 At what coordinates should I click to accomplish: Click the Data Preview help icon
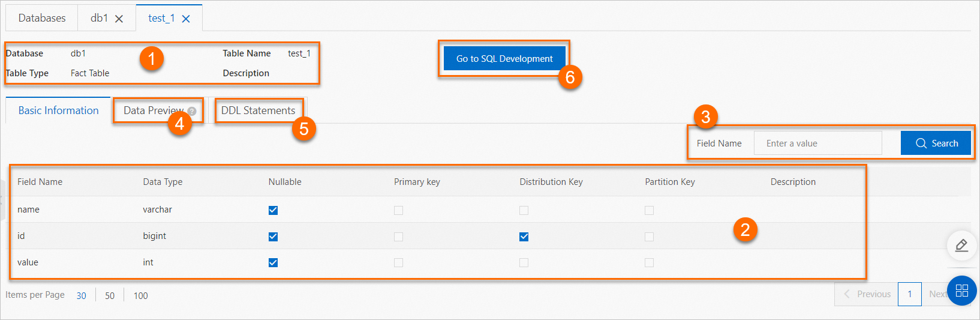tap(192, 111)
